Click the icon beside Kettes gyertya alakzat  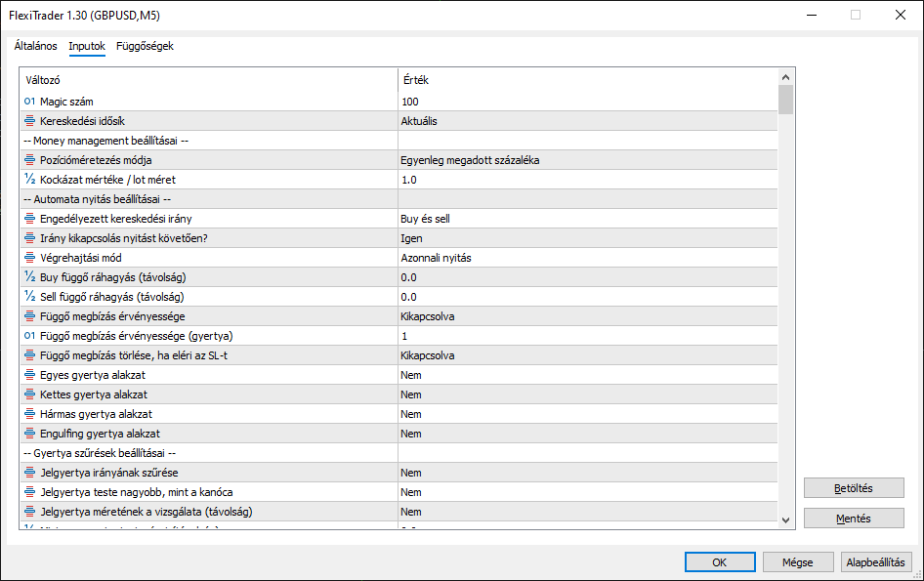coord(29,394)
